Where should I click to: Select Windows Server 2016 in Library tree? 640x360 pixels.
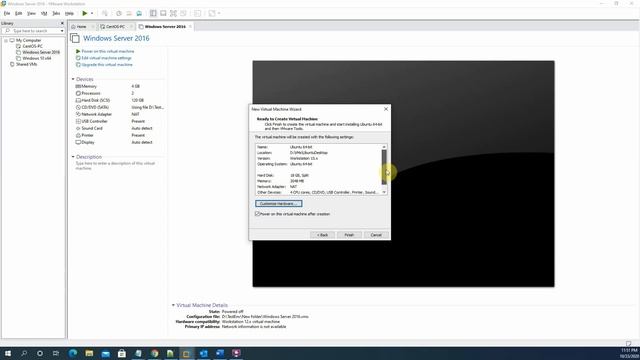coord(38,52)
